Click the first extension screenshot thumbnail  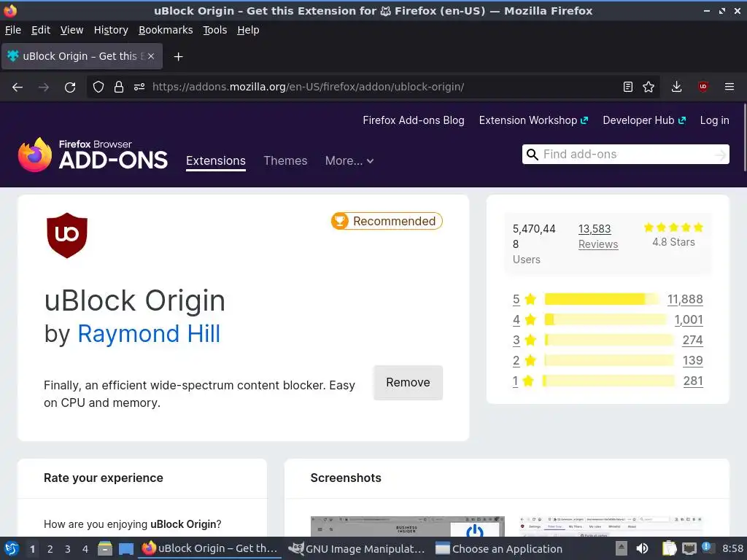pos(407,526)
